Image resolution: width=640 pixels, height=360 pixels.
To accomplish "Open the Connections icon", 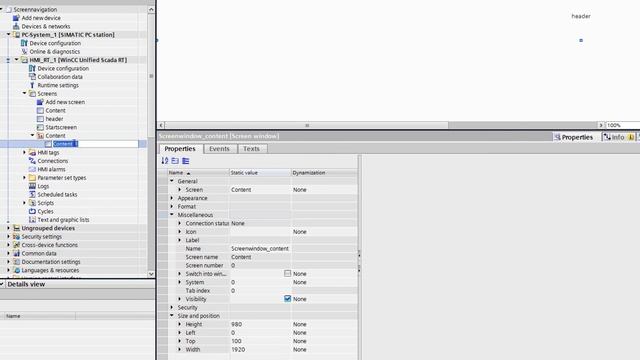I will [32, 161].
